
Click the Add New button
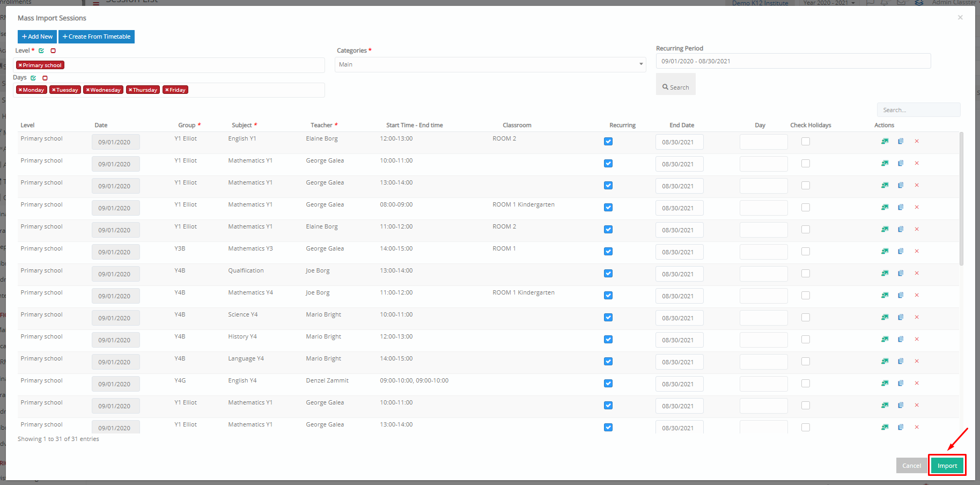[37, 36]
